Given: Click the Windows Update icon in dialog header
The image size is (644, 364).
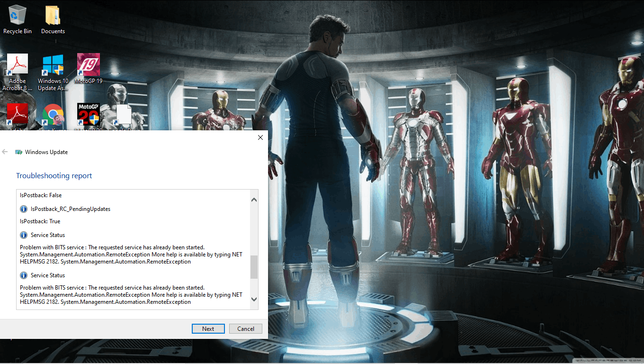Looking at the screenshot, I should point(19,152).
